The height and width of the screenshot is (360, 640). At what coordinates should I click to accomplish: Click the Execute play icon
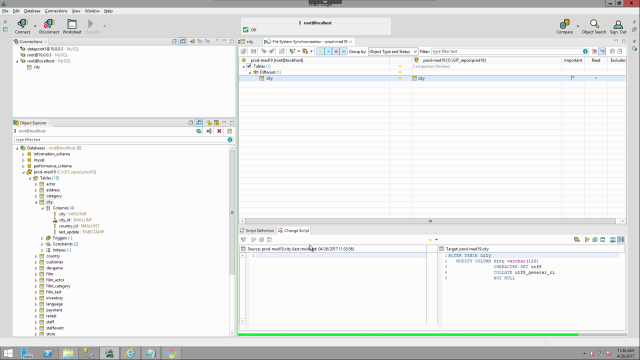(91, 24)
